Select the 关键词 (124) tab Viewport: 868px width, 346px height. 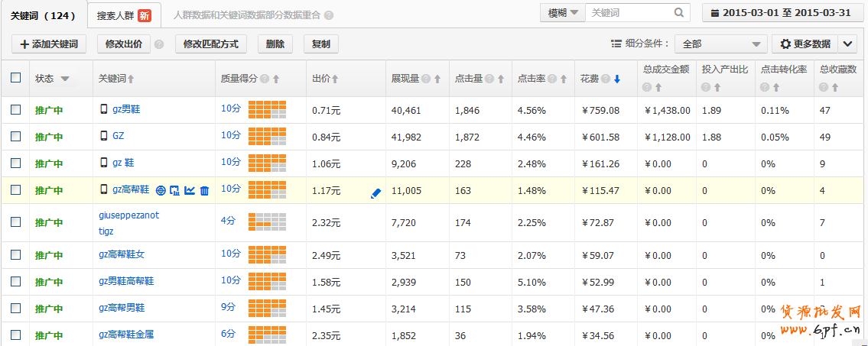click(x=43, y=15)
